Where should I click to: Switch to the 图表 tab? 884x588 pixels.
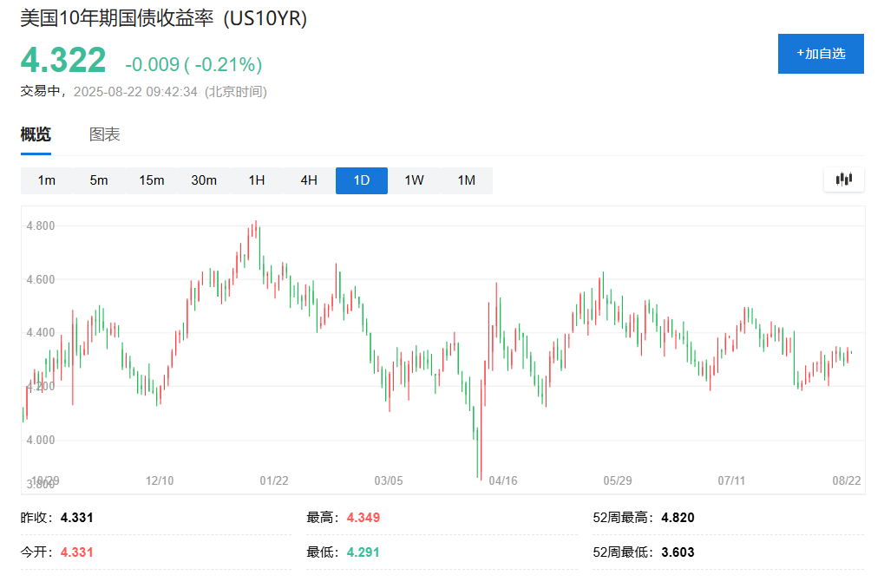coord(104,134)
